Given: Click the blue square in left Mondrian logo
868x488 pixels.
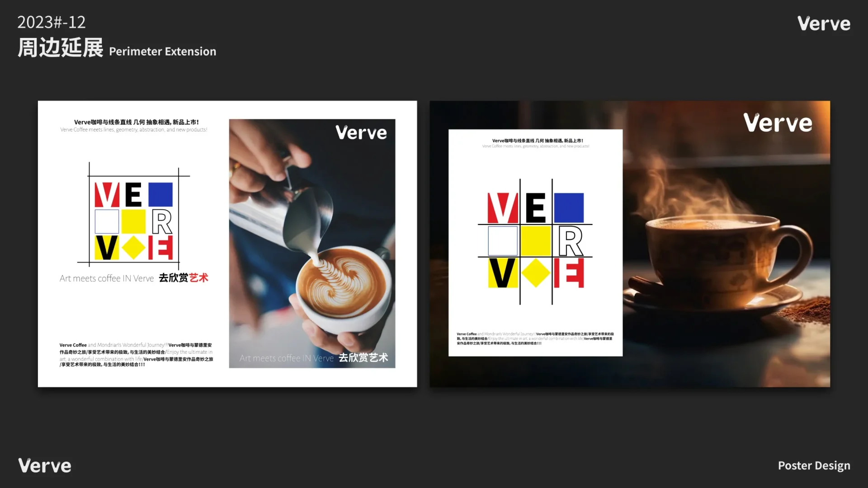Looking at the screenshot, I should click(160, 194).
